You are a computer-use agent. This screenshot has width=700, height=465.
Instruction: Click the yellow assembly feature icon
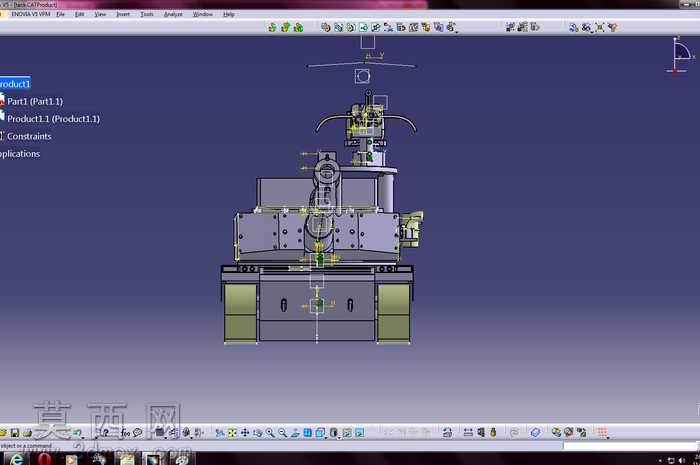(x=612, y=28)
